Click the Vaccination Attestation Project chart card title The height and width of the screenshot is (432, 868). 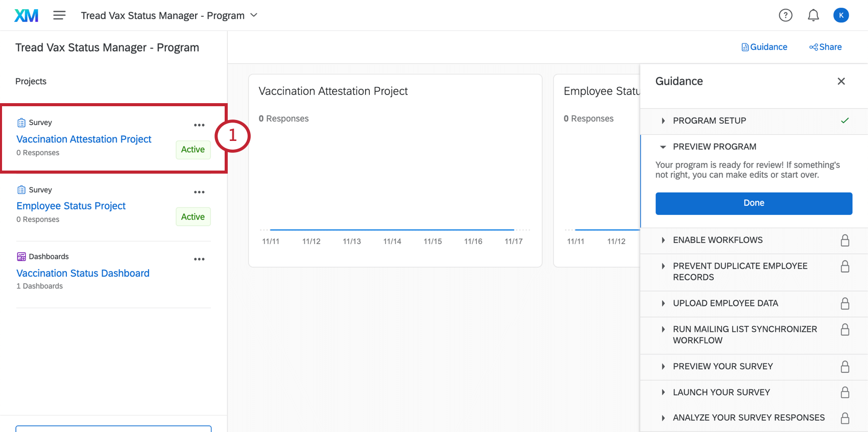tap(333, 91)
